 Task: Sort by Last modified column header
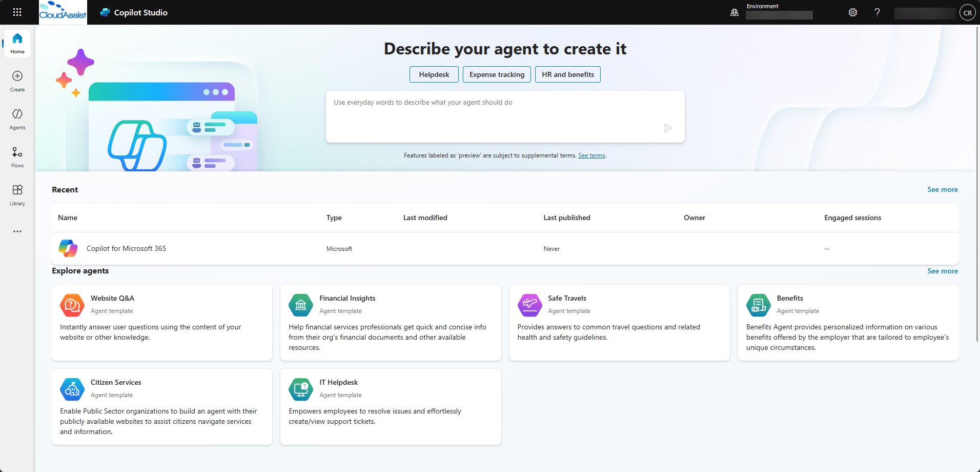coord(425,218)
